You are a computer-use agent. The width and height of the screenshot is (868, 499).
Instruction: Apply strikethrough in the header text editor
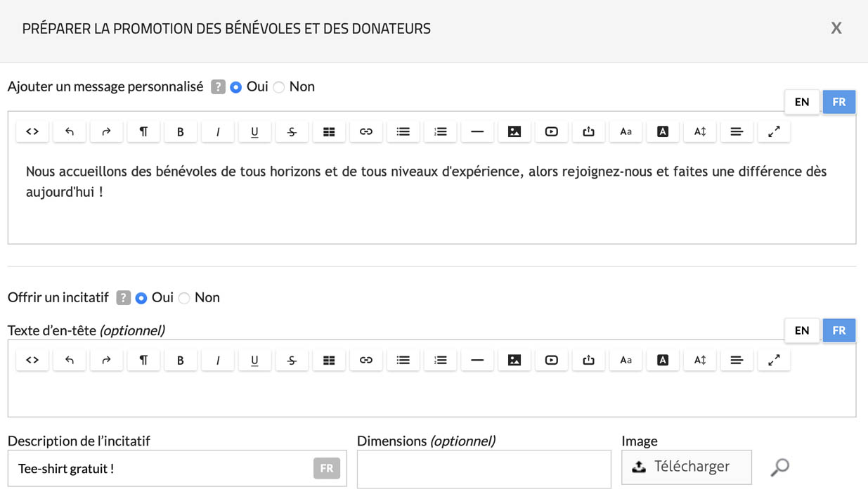click(x=292, y=360)
